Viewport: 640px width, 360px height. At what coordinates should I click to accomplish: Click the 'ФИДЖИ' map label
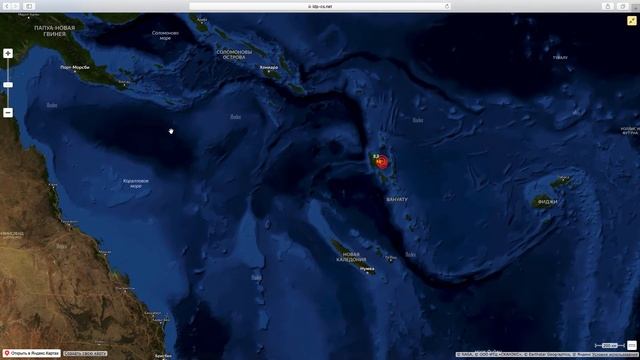[x=547, y=202]
